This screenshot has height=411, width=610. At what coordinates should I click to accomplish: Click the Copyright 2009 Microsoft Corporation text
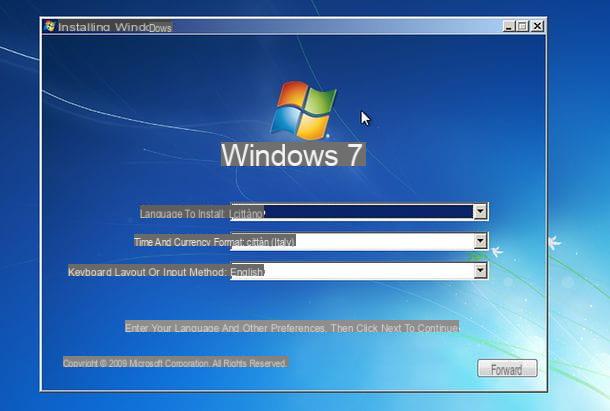[175, 363]
